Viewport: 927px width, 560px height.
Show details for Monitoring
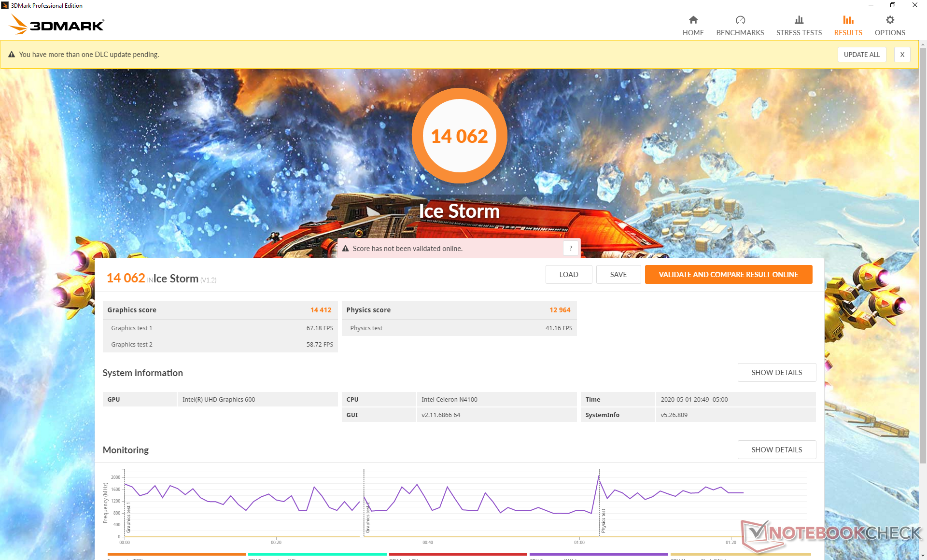click(x=776, y=449)
